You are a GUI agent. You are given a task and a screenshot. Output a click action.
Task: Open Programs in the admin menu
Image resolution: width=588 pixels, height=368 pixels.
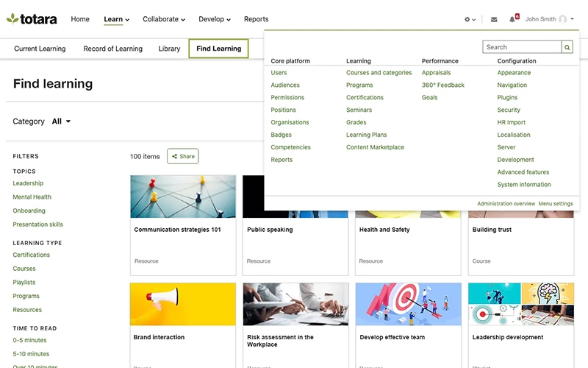(359, 85)
